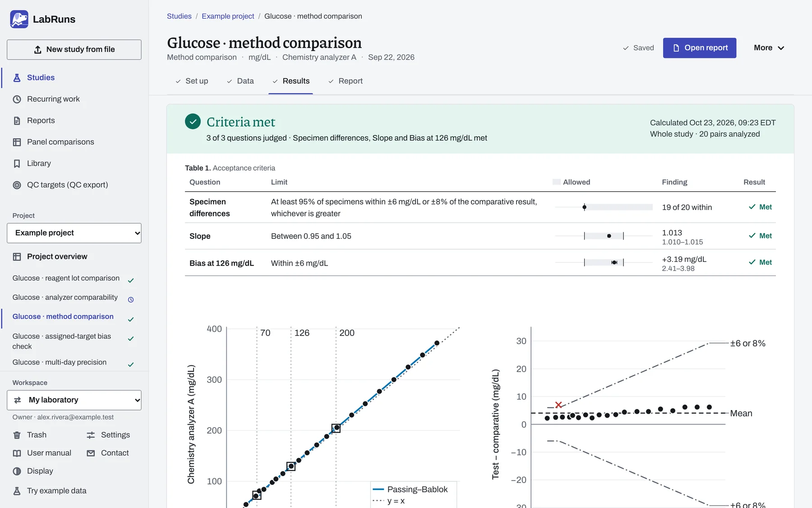Screen dimensions: 812x508
Task: Click the Open report button
Action: 700,48
